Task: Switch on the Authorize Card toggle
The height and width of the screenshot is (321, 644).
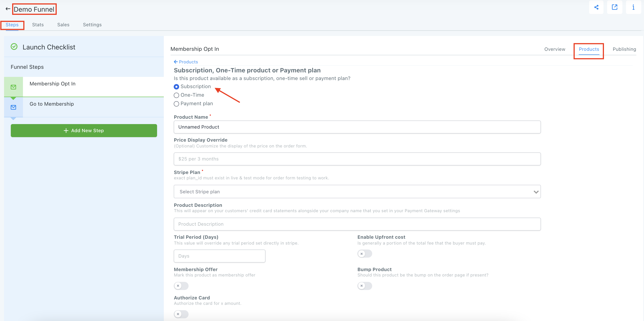Action: pyautogui.click(x=181, y=314)
